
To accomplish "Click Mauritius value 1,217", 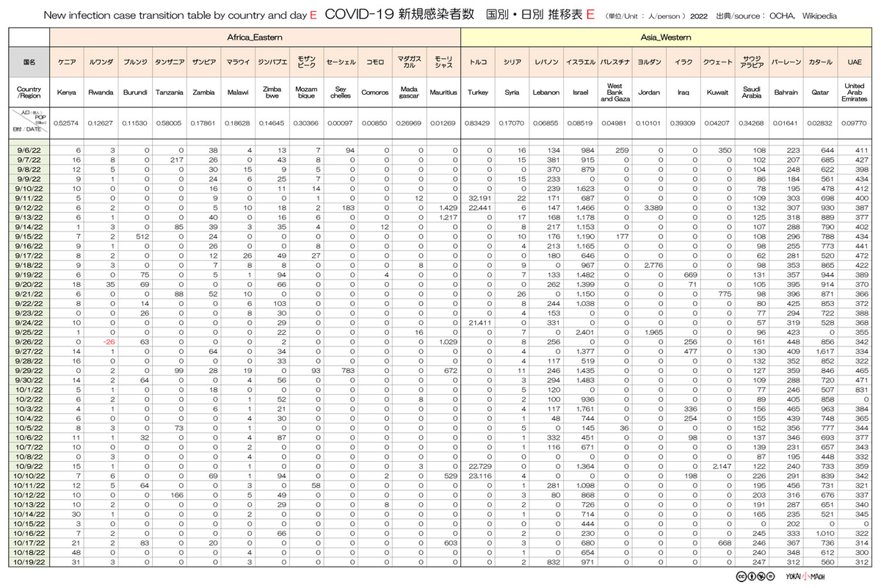I will [x=447, y=218].
